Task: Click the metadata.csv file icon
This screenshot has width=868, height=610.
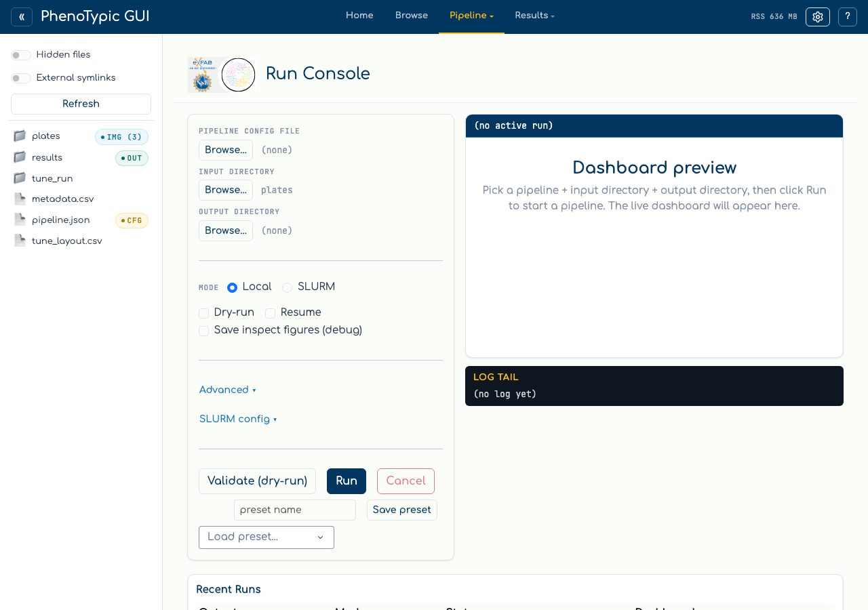Action: click(20, 199)
